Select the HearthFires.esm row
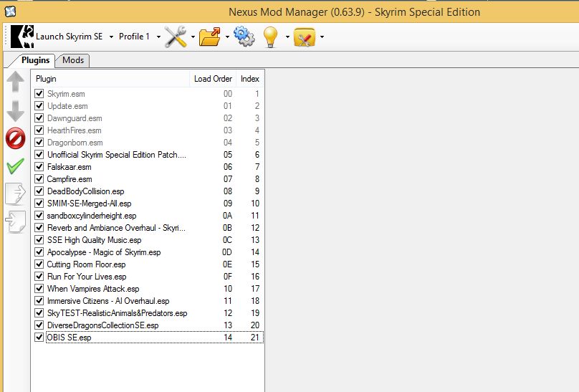579x392 pixels. pos(148,130)
